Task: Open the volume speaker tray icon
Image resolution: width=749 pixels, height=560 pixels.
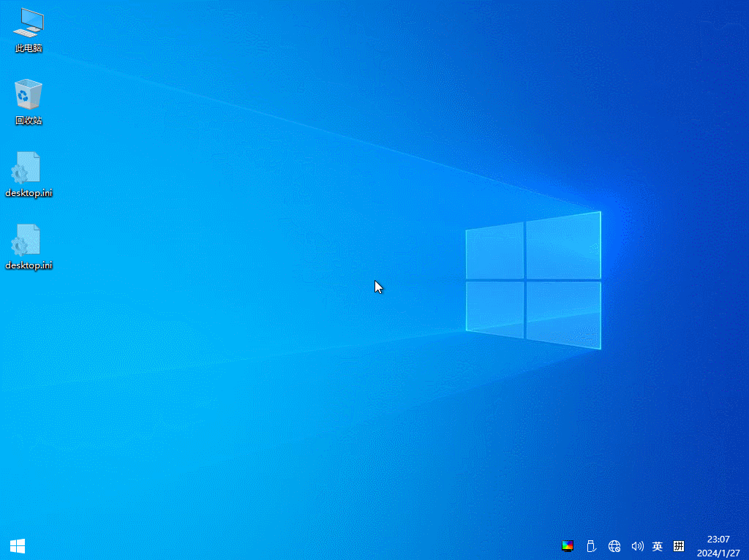Action: [x=637, y=546]
